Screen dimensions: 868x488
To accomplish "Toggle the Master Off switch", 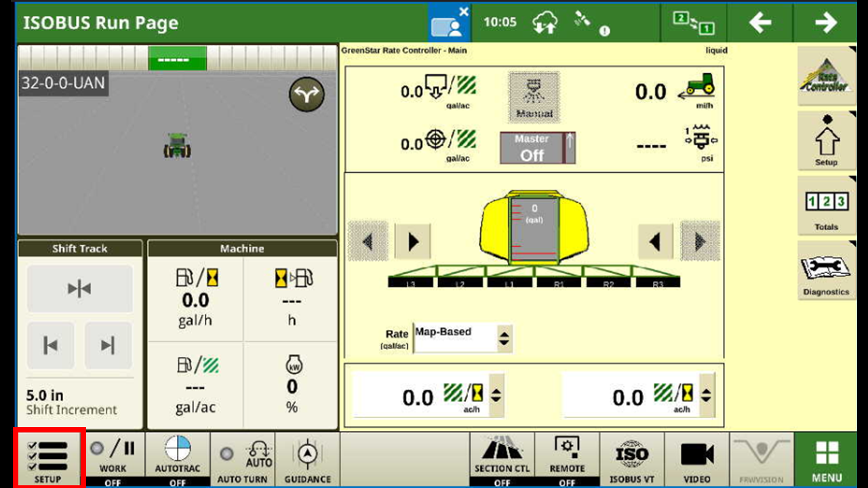I will click(x=538, y=148).
